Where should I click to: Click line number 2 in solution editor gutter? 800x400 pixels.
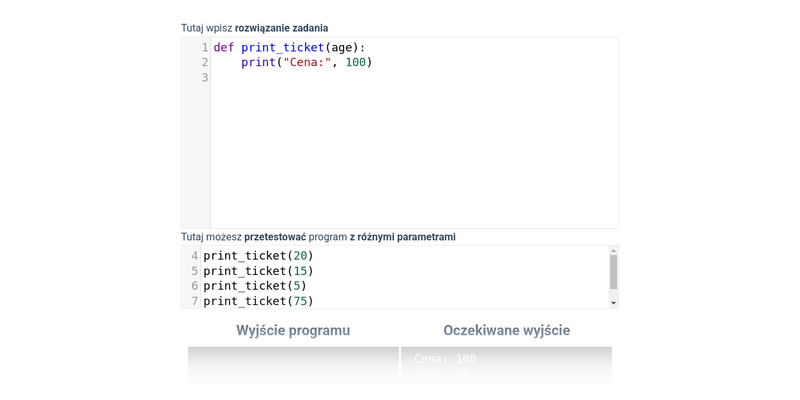click(x=204, y=62)
